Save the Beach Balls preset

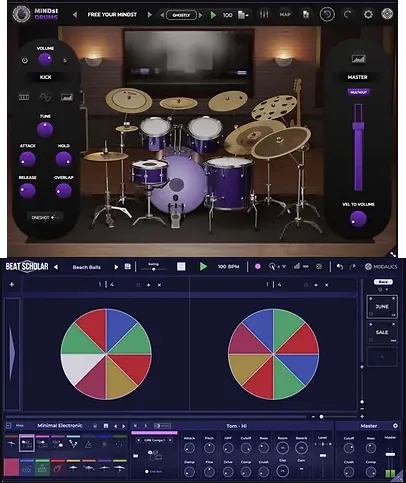(128, 266)
